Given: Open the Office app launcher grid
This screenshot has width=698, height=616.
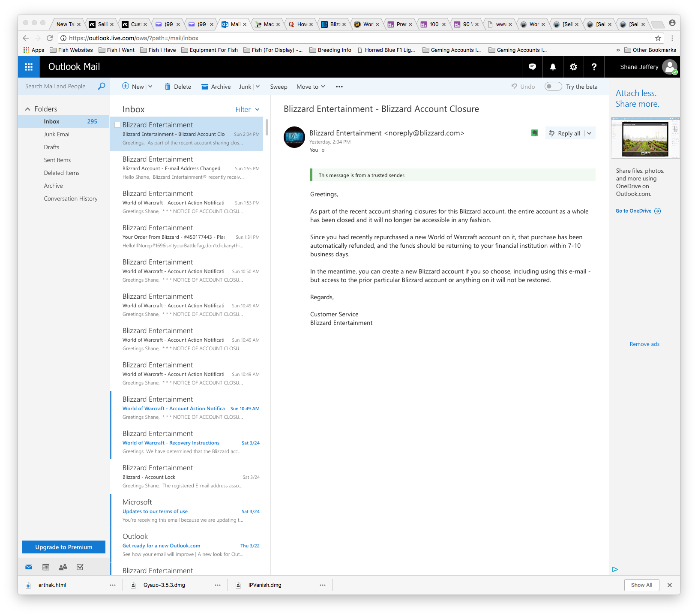Looking at the screenshot, I should click(x=29, y=67).
